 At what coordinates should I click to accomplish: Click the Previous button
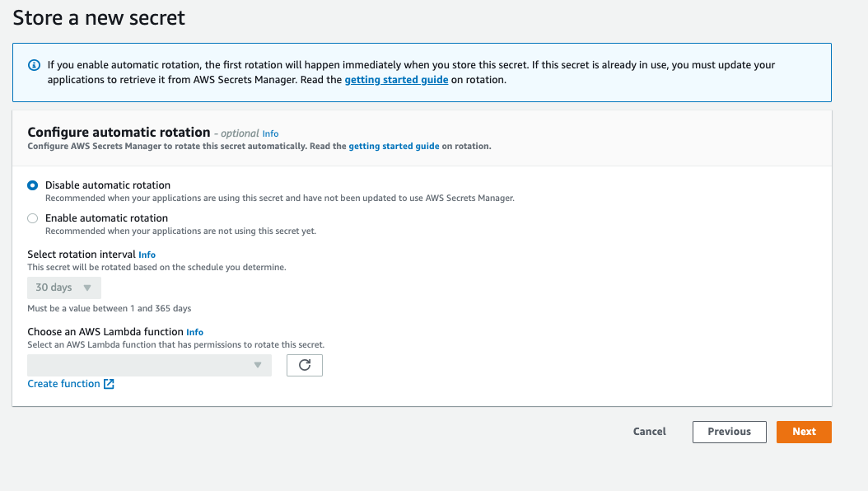(729, 432)
